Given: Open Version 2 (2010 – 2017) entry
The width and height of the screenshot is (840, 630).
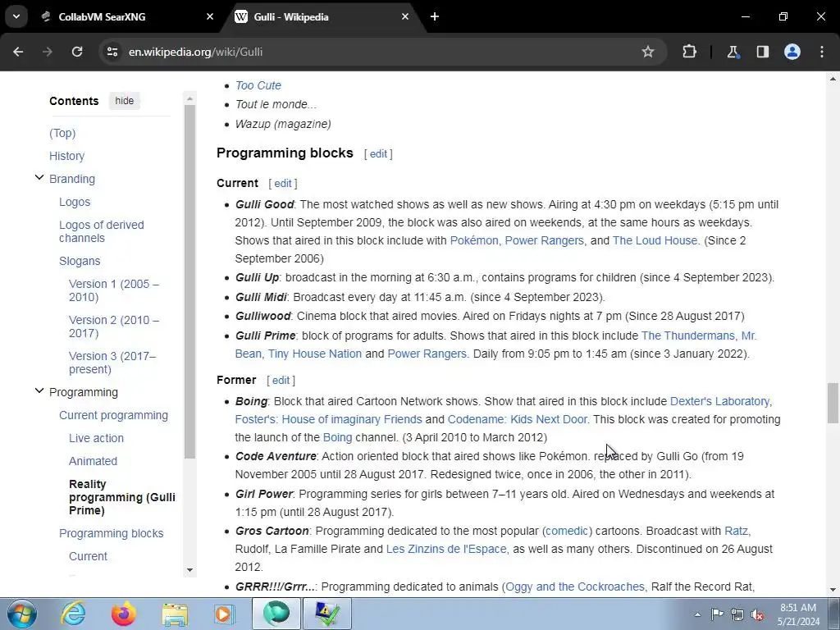Looking at the screenshot, I should (x=113, y=326).
